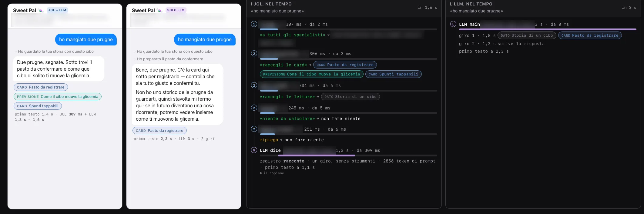Click the candy icon next to JOL + LLM badge

(x=40, y=10)
